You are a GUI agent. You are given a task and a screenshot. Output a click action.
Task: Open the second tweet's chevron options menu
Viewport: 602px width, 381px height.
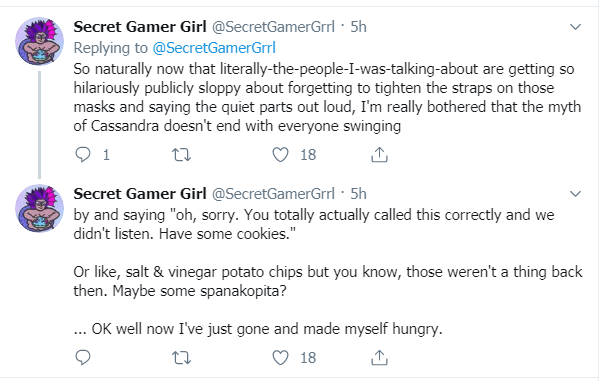(x=575, y=194)
